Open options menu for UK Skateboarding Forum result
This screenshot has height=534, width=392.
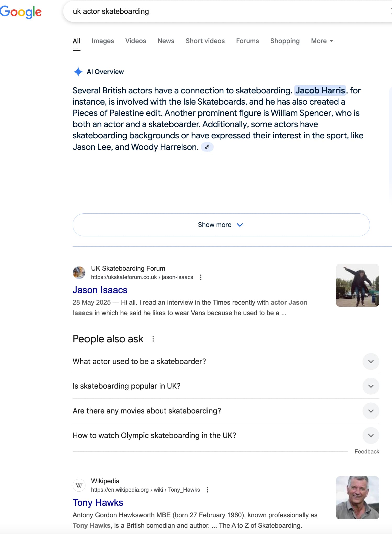[201, 277]
